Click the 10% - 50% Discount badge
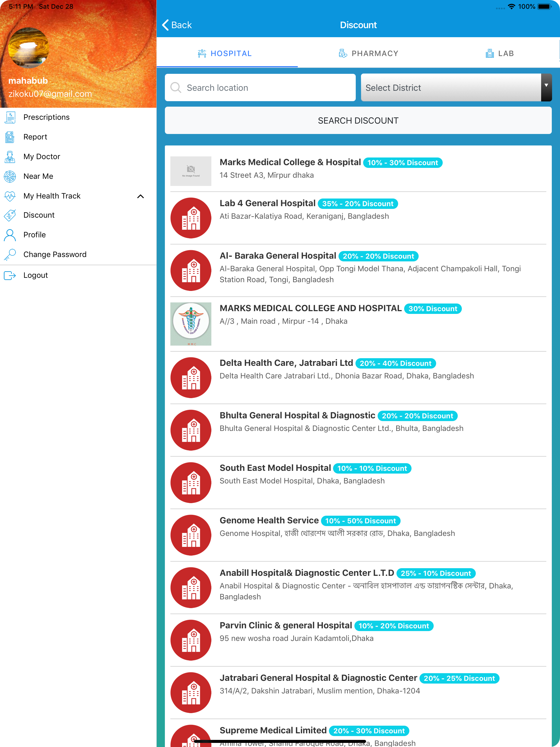The image size is (560, 747). pos(360,521)
